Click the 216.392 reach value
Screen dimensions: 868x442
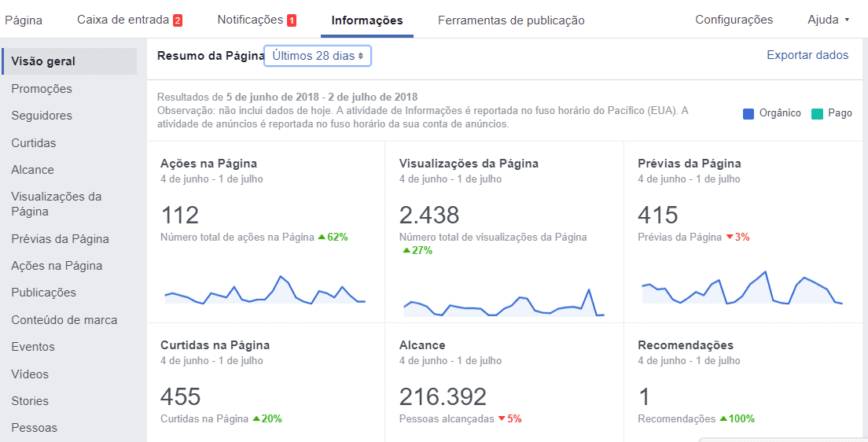pos(443,396)
